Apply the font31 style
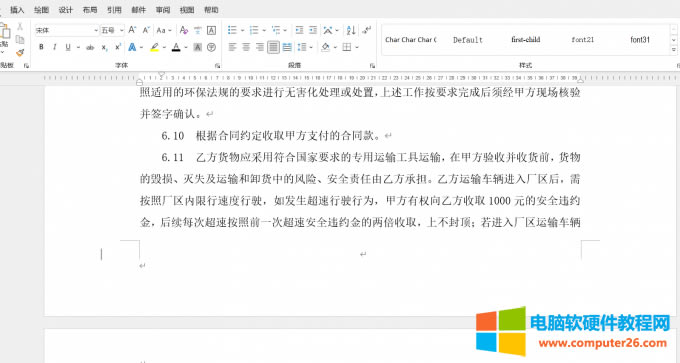680x363 pixels. (640, 39)
